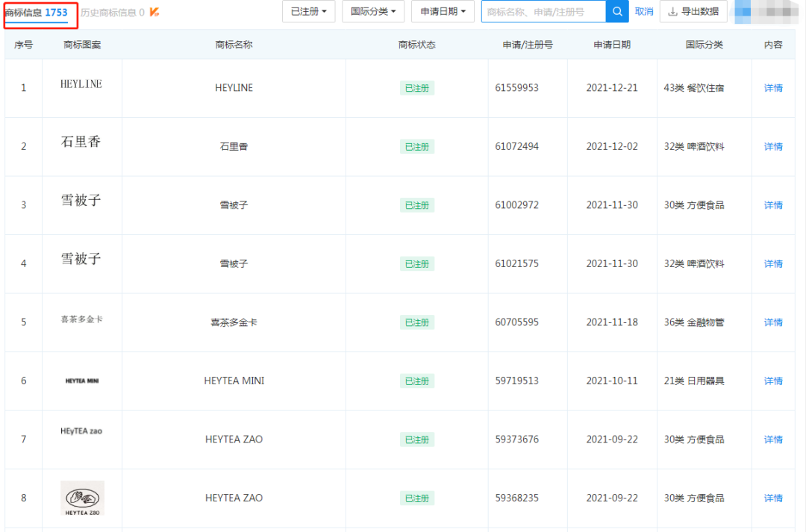Screen dimensions: 806x532
Task: Switch to the 商标信息 tab
Action: (36, 13)
